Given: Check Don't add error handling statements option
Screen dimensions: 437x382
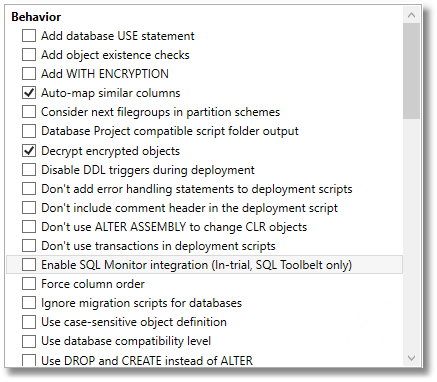Looking at the screenshot, I should click(x=29, y=189).
